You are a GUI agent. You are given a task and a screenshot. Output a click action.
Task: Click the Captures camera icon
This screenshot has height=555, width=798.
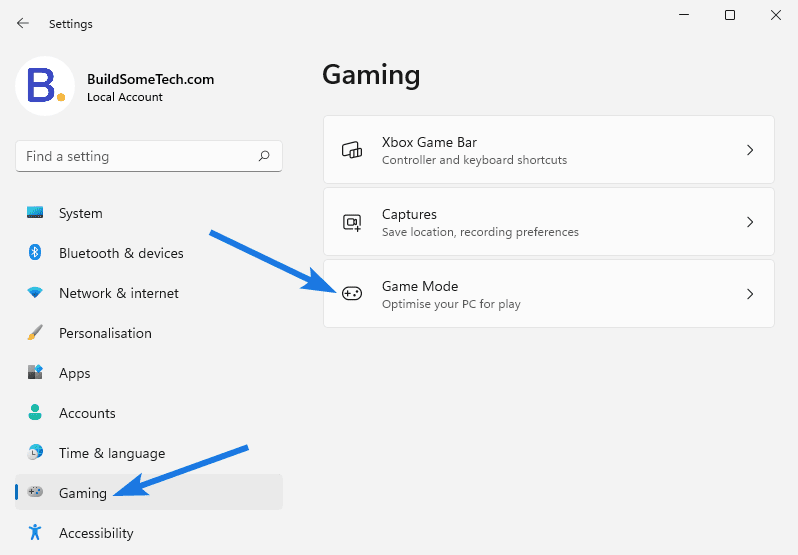tap(352, 222)
